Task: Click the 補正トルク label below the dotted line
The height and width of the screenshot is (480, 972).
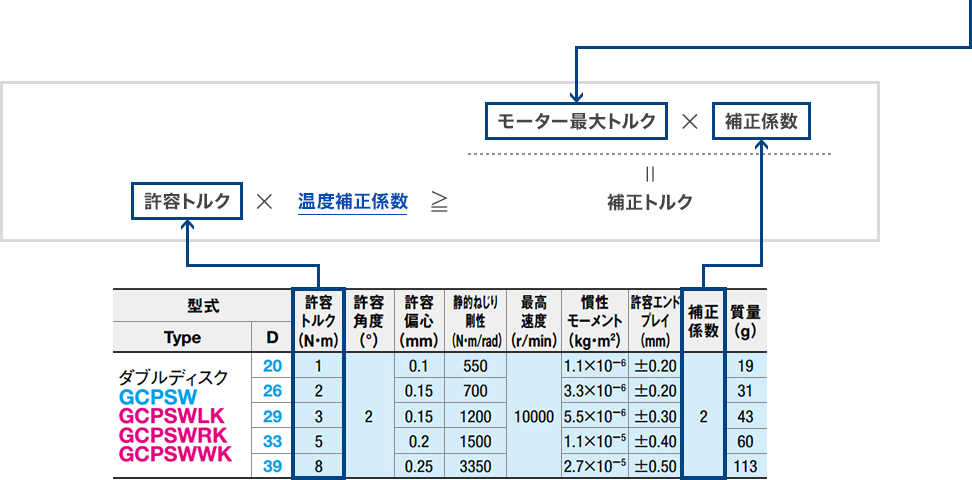Action: pos(650,202)
